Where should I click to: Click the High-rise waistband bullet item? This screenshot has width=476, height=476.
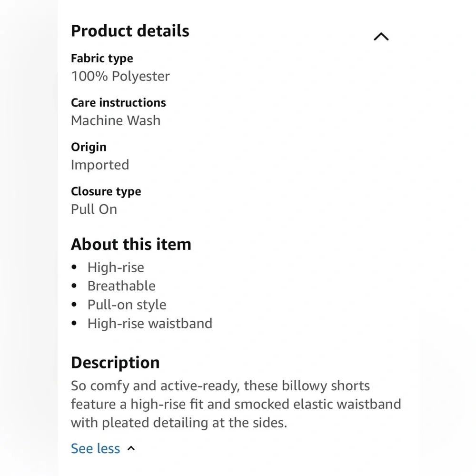150,323
